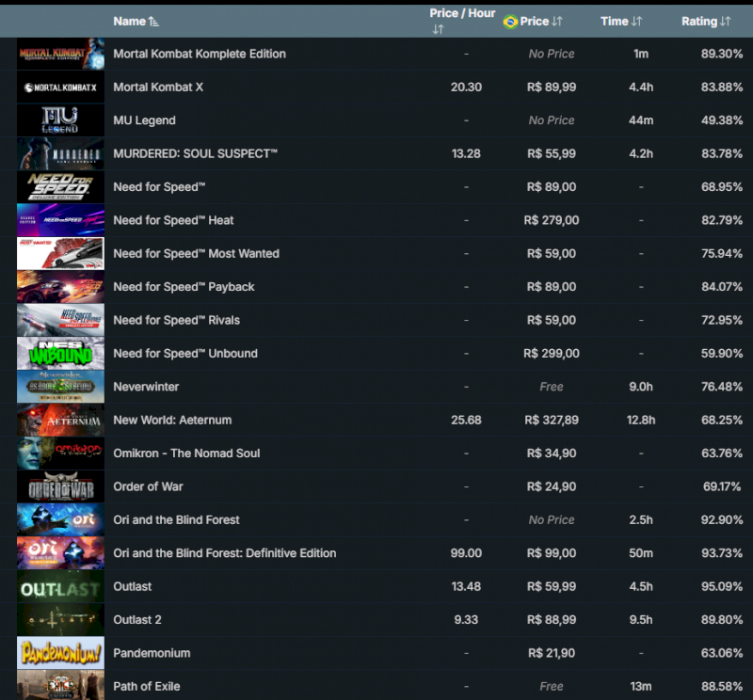Click the 92.90% rating value

[721, 520]
